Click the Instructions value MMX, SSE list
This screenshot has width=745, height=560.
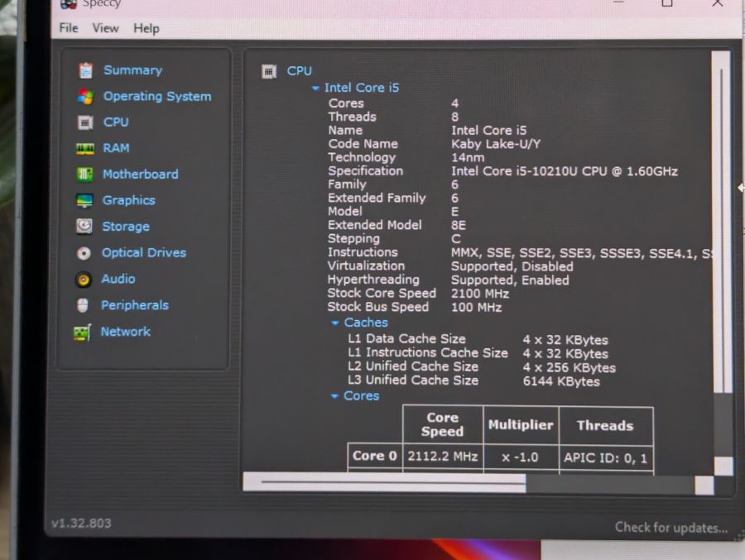(x=581, y=254)
